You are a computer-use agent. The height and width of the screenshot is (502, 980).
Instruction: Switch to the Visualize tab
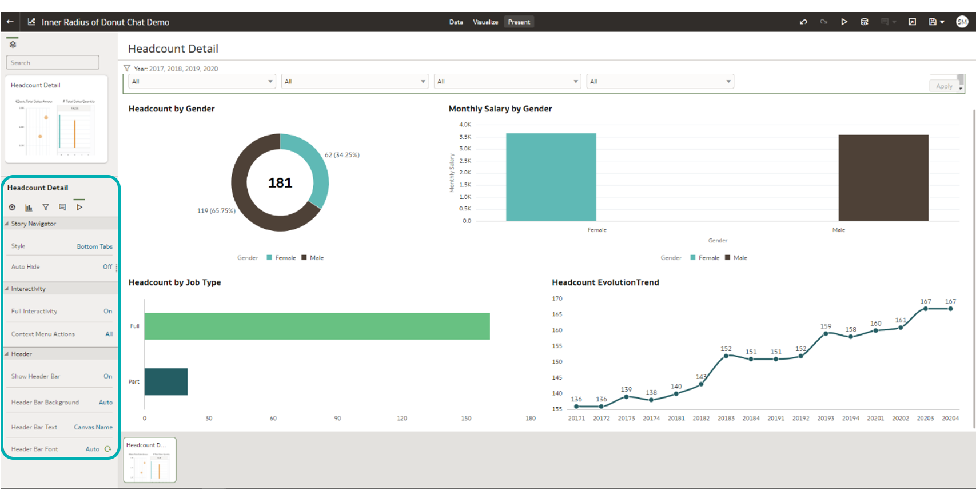485,22
